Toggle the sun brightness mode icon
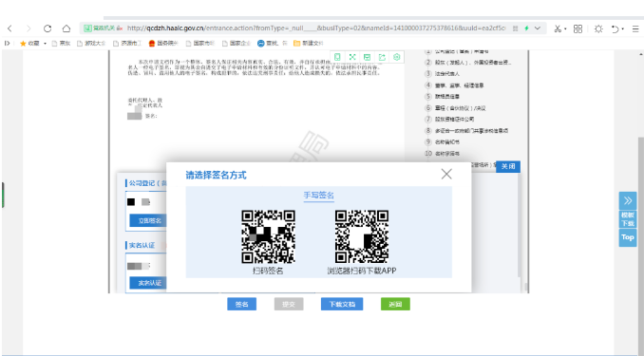The width and height of the screenshot is (644, 356). click(x=598, y=28)
